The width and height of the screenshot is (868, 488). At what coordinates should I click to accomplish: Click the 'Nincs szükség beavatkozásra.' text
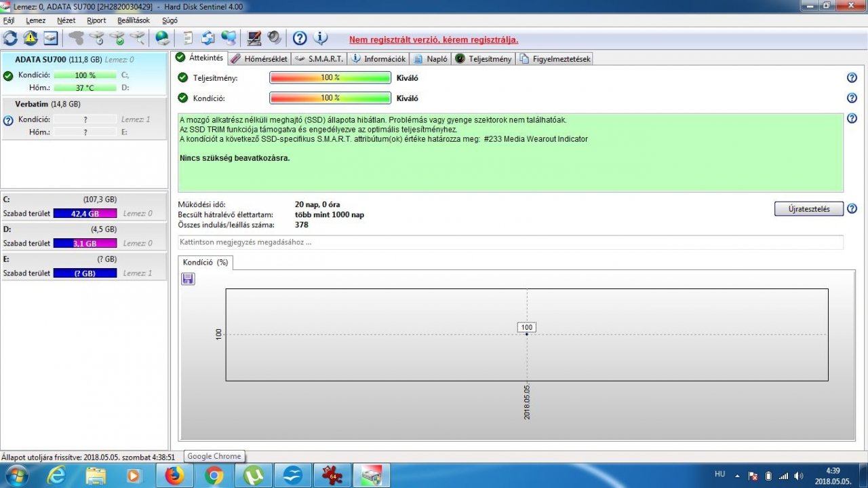(x=235, y=158)
